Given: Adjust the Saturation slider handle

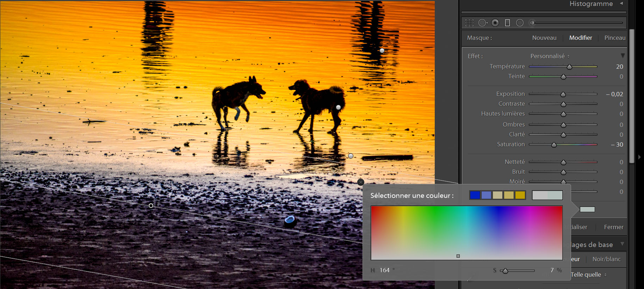Looking at the screenshot, I should [554, 145].
